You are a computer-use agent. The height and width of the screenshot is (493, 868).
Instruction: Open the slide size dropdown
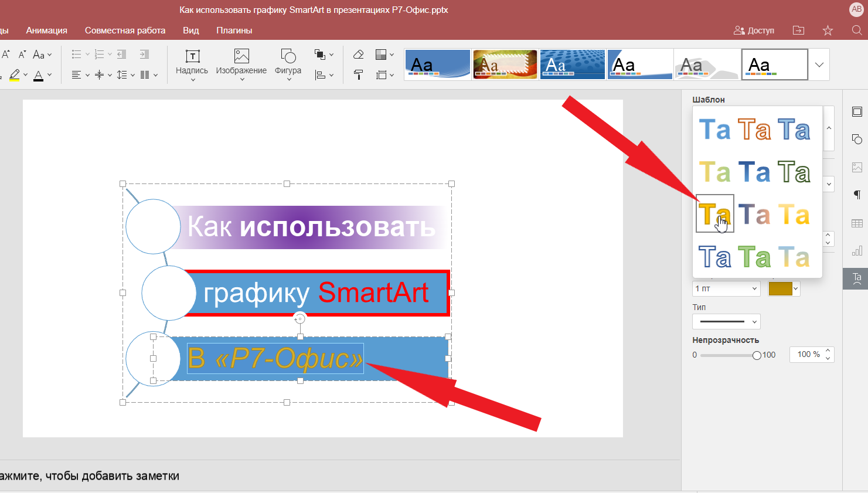[384, 75]
